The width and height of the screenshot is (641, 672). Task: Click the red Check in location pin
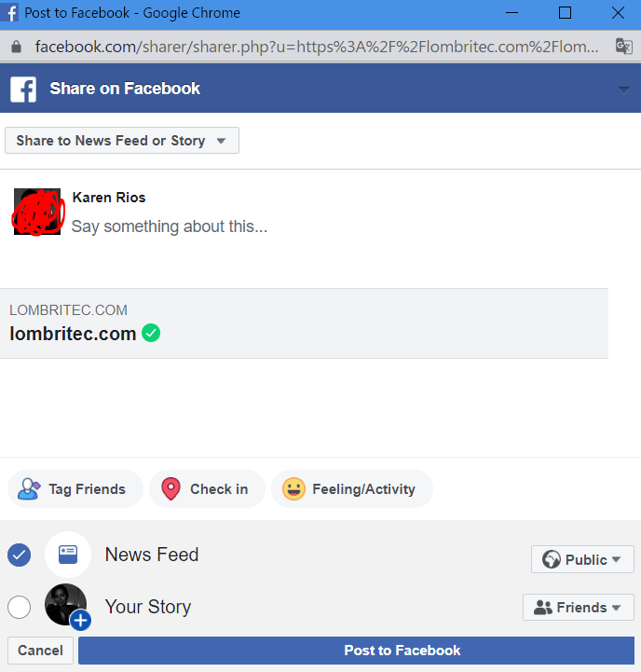[170, 489]
